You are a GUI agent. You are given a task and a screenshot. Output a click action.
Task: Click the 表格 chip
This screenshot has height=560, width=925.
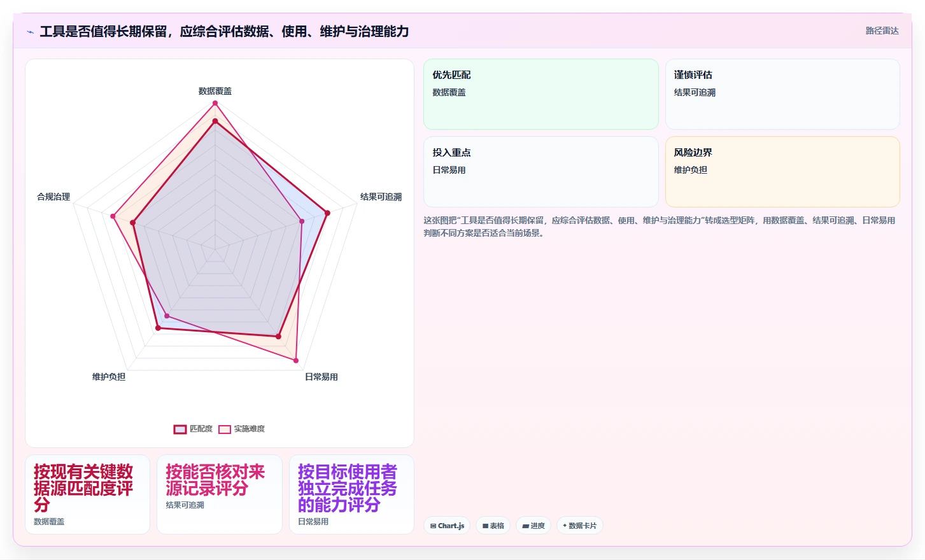point(493,526)
